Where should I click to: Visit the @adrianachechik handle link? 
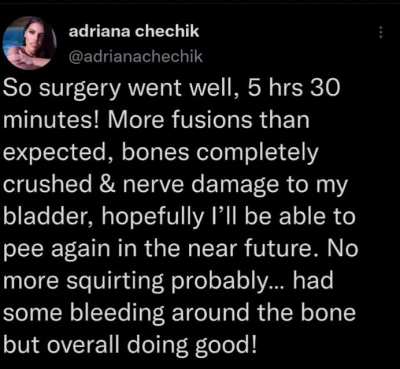click(135, 57)
